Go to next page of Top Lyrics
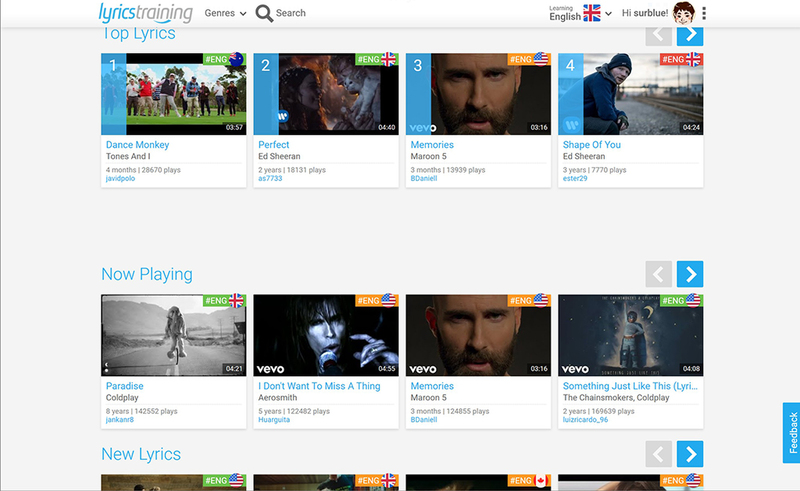The width and height of the screenshot is (800, 491). pyautogui.click(x=690, y=35)
